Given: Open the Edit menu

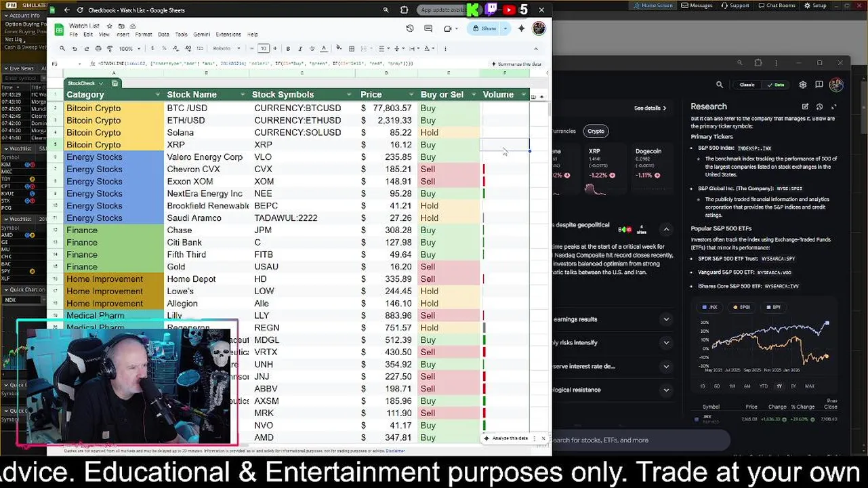Looking at the screenshot, I should pos(88,35).
